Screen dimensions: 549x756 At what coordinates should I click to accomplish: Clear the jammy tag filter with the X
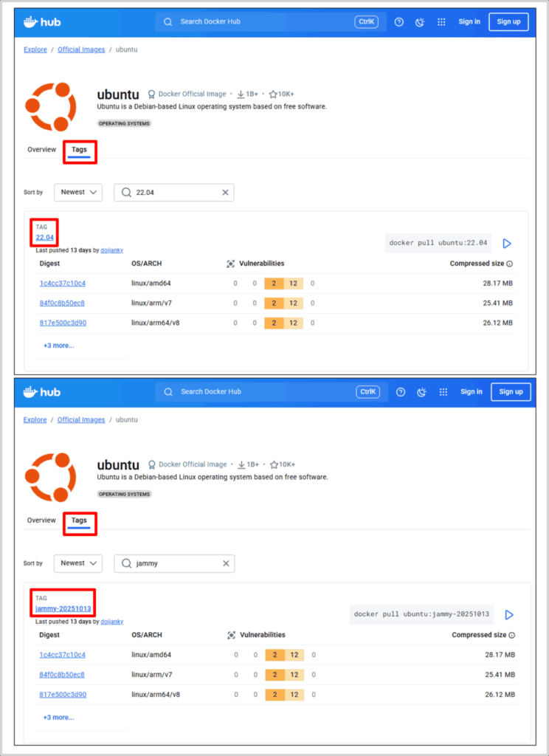pyautogui.click(x=226, y=563)
